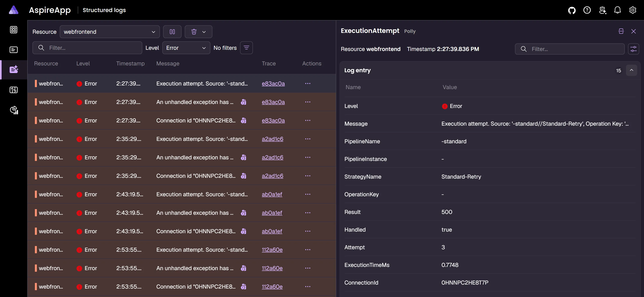Expand the remove-data dropdown arrow
644x297 pixels.
click(204, 32)
